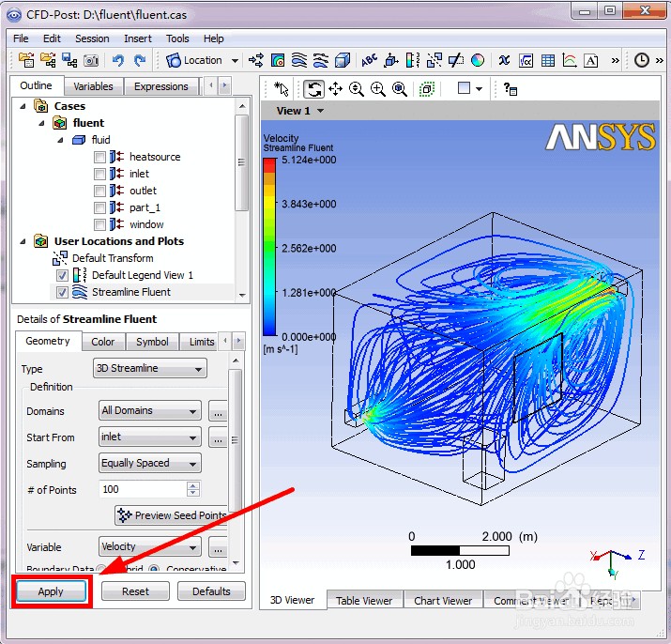Hide Streamline Fluent checkbox
The width and height of the screenshot is (671, 644).
62,293
